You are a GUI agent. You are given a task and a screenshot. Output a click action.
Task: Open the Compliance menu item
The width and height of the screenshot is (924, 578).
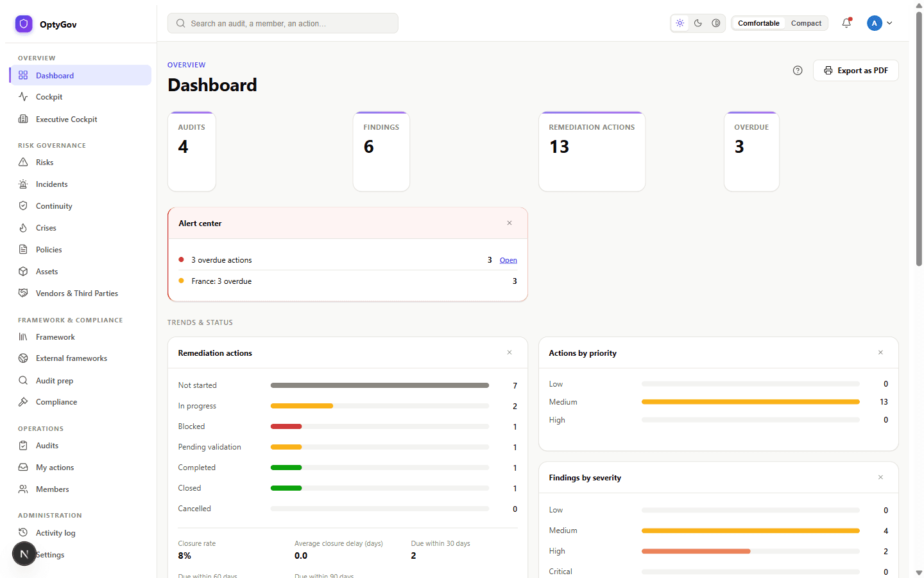click(x=80, y=402)
